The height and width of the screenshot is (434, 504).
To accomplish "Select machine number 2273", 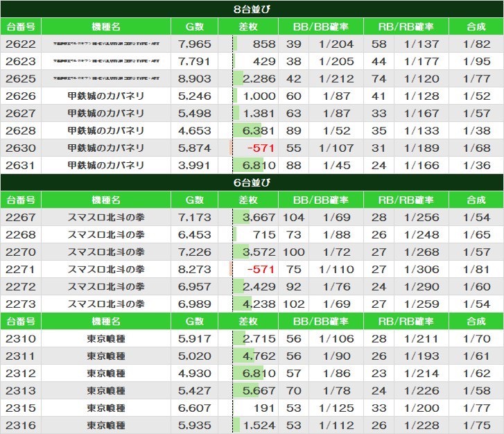I will (x=21, y=304).
